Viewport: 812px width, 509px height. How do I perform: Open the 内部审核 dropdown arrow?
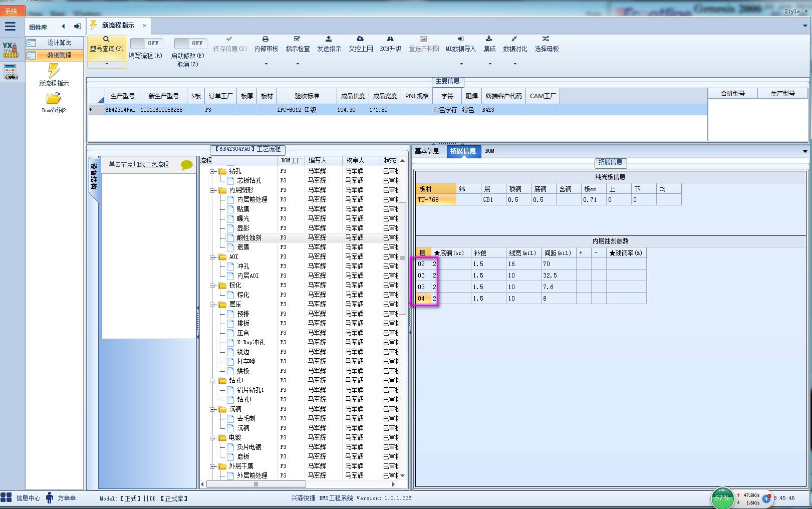tap(266, 64)
